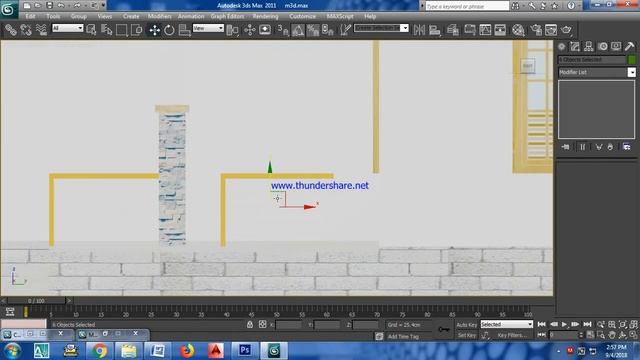
Task: Open the selection filter 'All' dropdown
Action: click(x=67, y=28)
